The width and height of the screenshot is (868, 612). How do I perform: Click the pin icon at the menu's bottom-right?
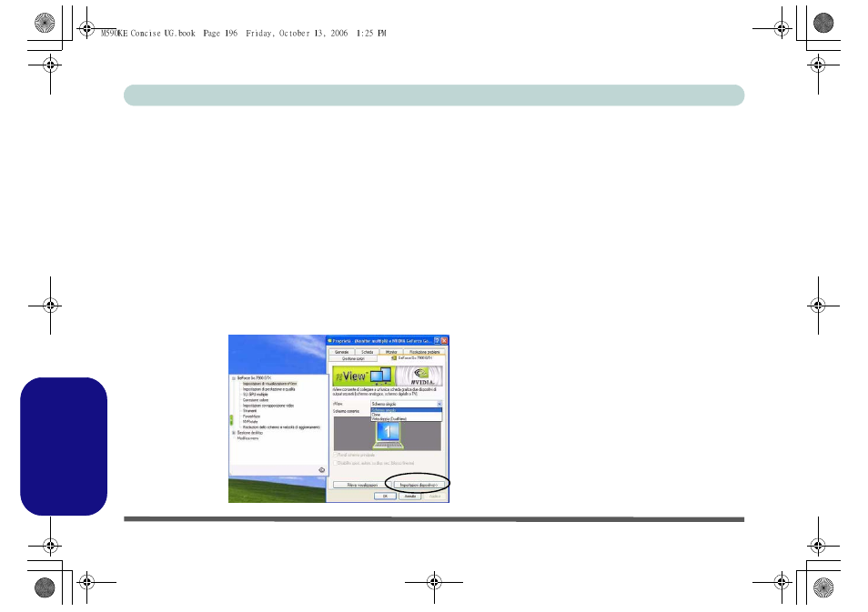(321, 469)
